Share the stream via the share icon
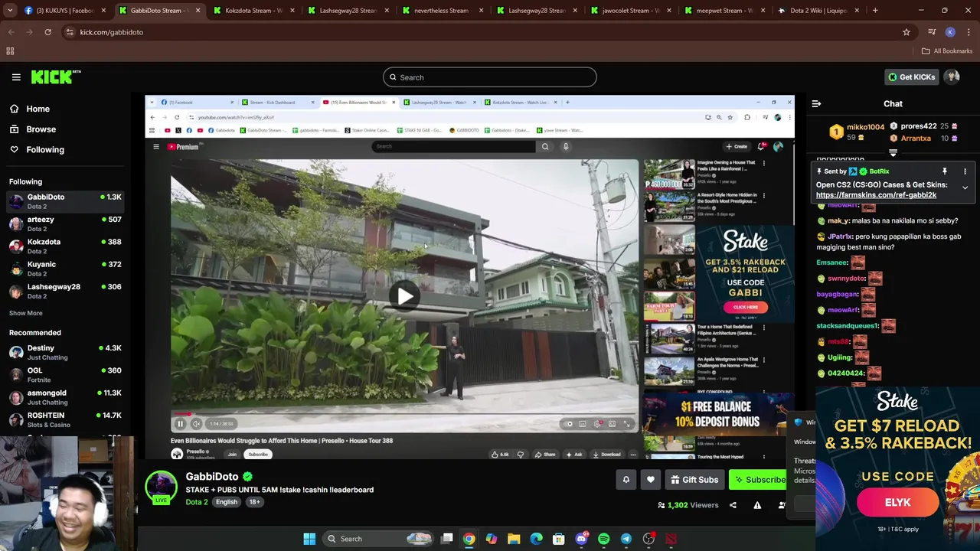Screen dimensions: 980x551 (733, 505)
